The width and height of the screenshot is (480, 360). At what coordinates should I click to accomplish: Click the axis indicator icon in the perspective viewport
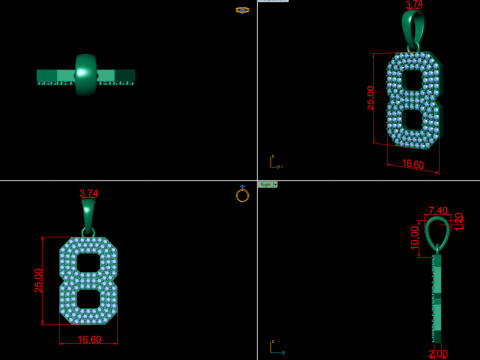pyautogui.click(x=276, y=162)
